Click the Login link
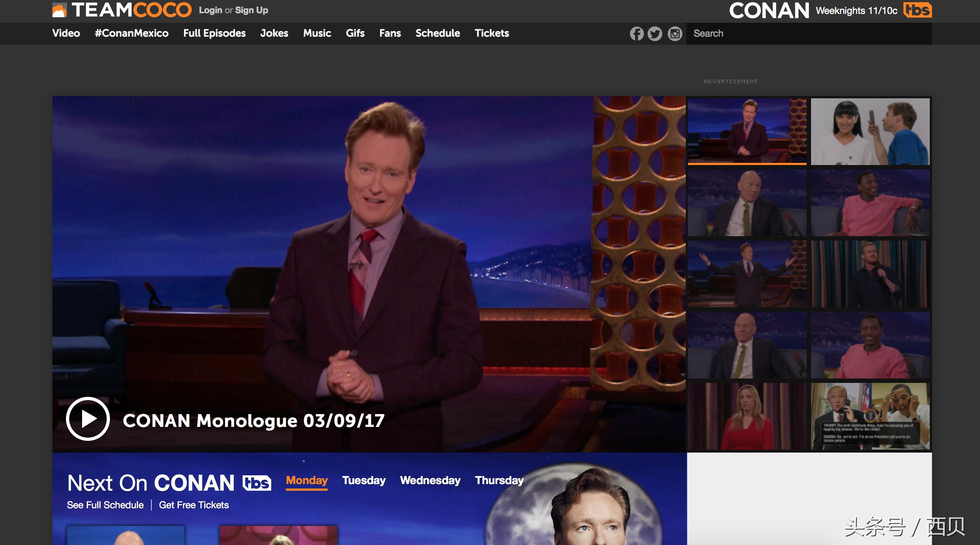 pos(210,10)
